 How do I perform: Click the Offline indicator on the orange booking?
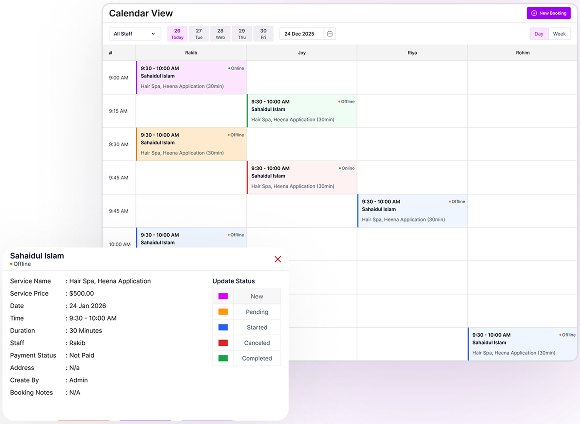pos(236,135)
